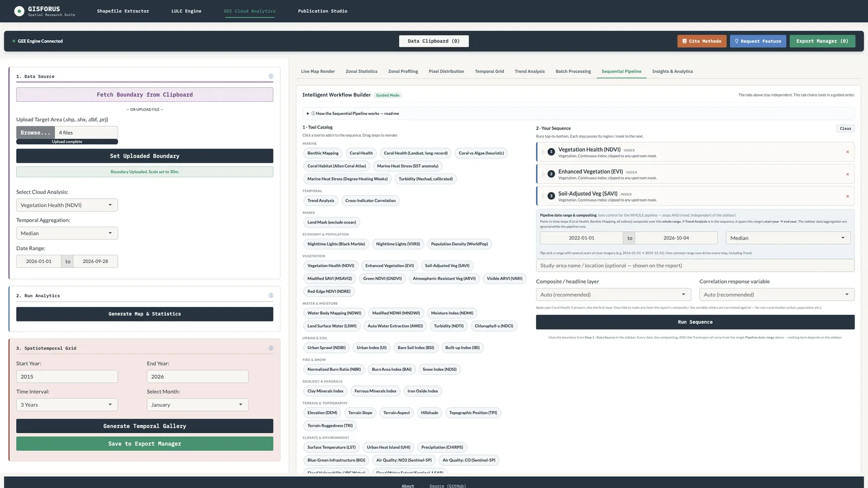
Task: Click the Run Sequence button
Action: (695, 322)
